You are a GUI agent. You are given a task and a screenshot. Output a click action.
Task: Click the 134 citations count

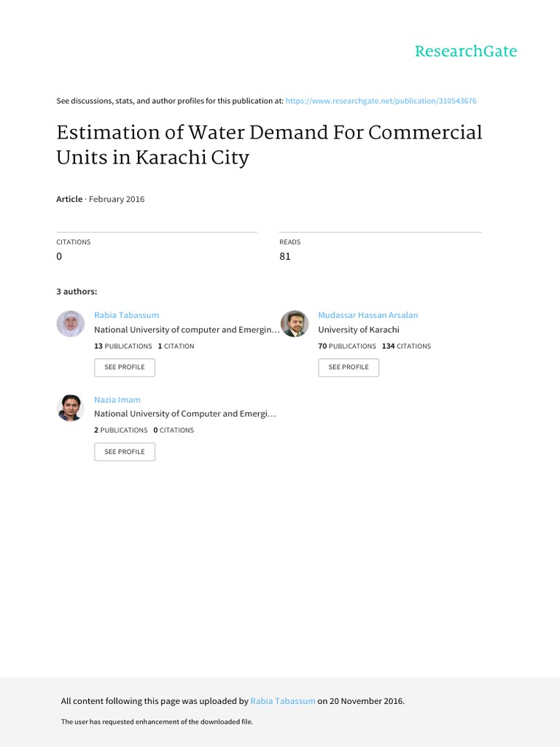pyautogui.click(x=406, y=346)
